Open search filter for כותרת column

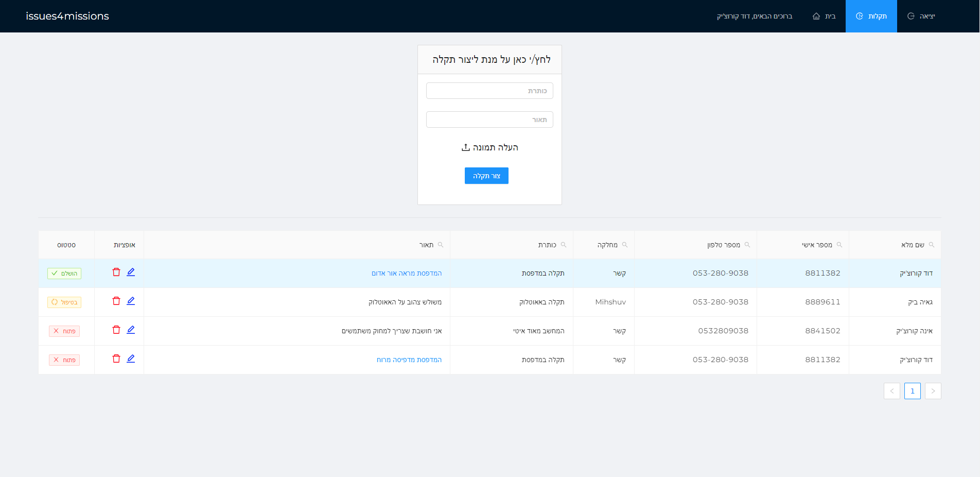coord(563,245)
